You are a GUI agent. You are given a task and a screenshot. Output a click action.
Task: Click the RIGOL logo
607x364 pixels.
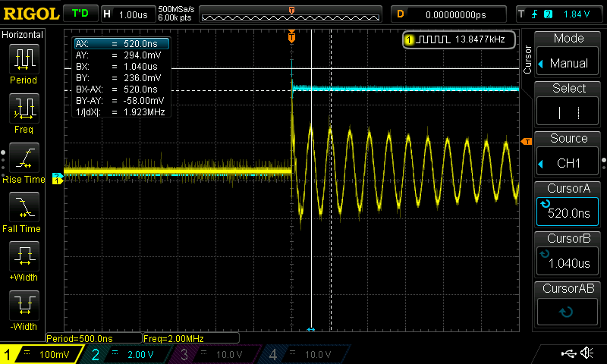pos(30,14)
